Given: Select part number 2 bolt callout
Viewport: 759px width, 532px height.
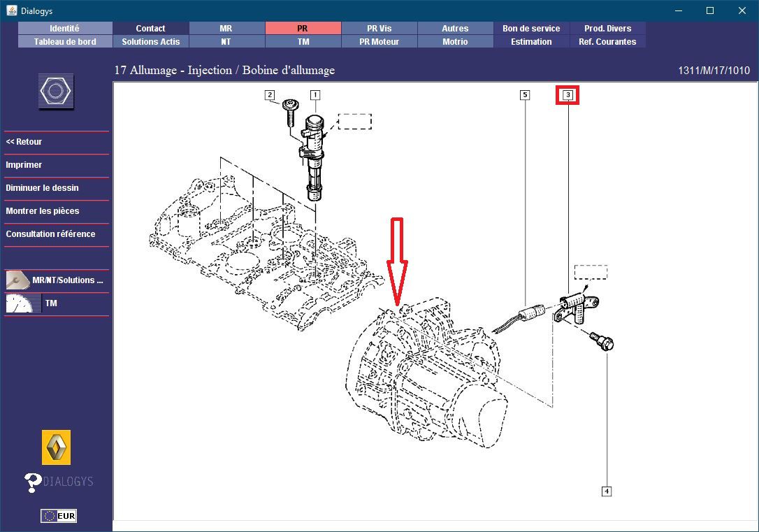Looking at the screenshot, I should pyautogui.click(x=269, y=94).
